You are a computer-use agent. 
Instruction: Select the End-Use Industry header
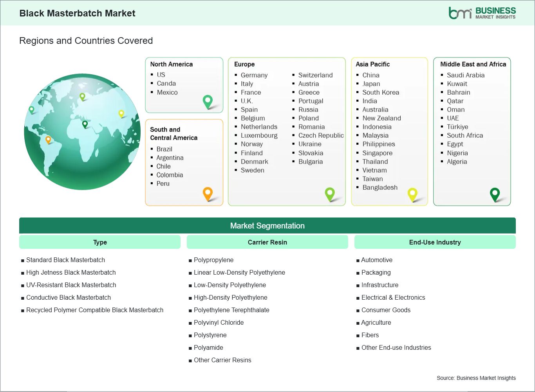pos(435,242)
